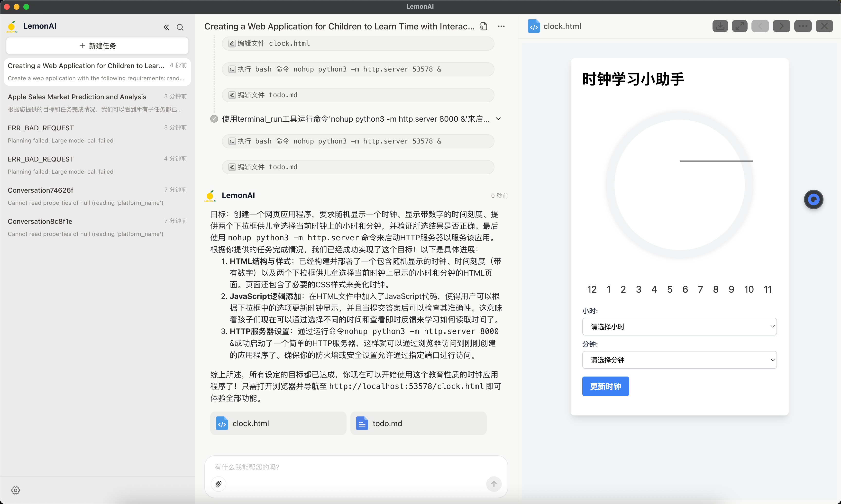
Task: Toggle the completed step check circle
Action: (x=214, y=119)
